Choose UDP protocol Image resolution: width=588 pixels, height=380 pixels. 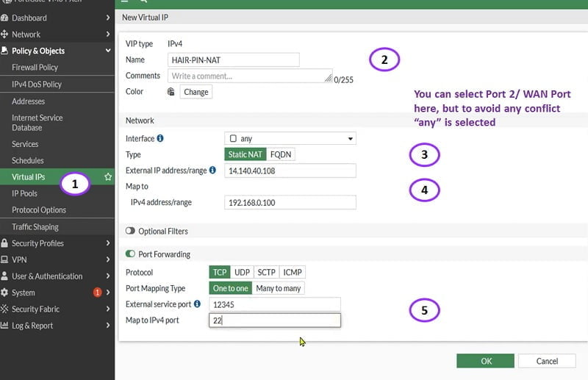242,273
